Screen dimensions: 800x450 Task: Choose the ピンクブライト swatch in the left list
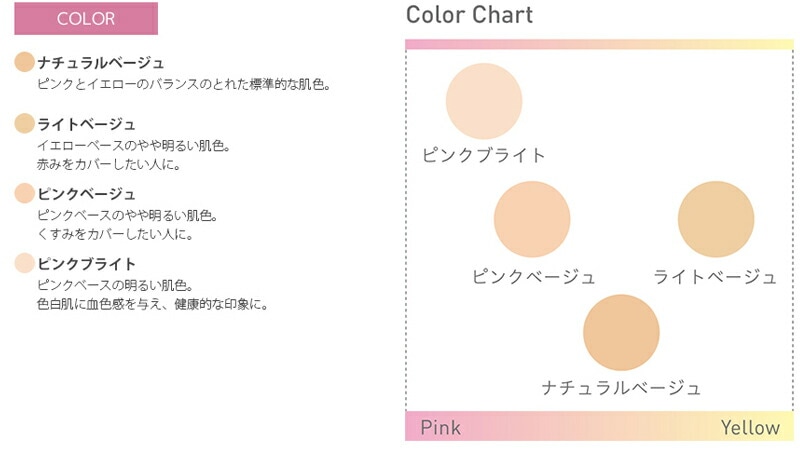(25, 263)
